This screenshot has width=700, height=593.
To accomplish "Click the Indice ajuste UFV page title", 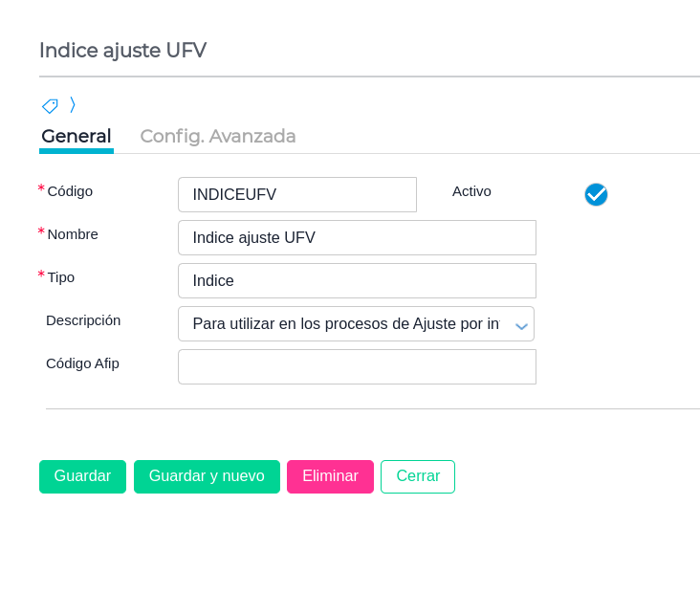I will point(122,51).
